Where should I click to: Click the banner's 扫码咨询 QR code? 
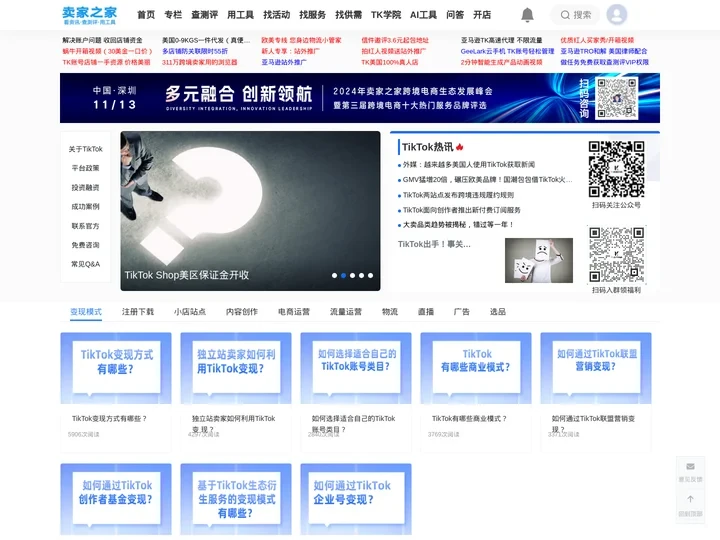pos(616,98)
